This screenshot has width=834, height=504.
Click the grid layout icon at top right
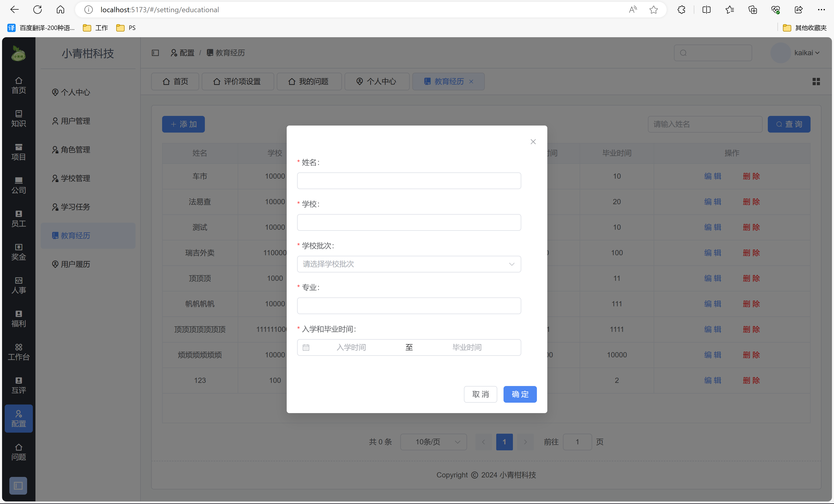816,82
